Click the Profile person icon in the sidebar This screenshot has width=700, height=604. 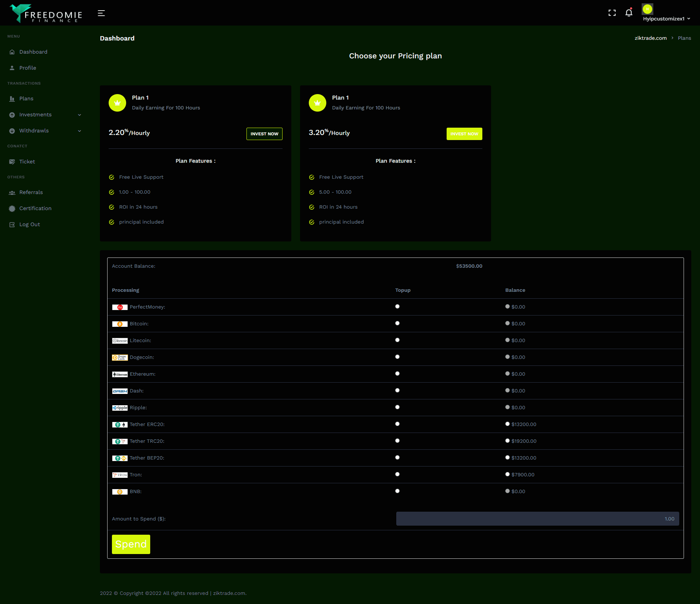click(x=12, y=68)
